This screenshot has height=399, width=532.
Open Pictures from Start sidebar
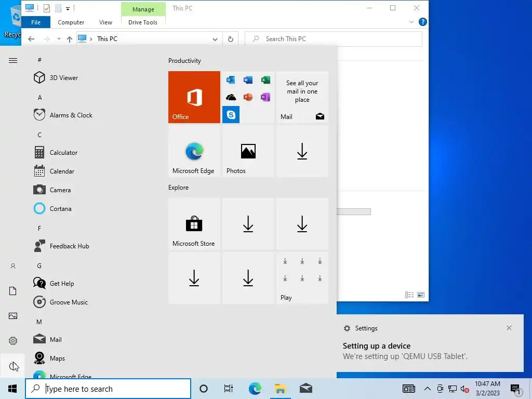13,316
